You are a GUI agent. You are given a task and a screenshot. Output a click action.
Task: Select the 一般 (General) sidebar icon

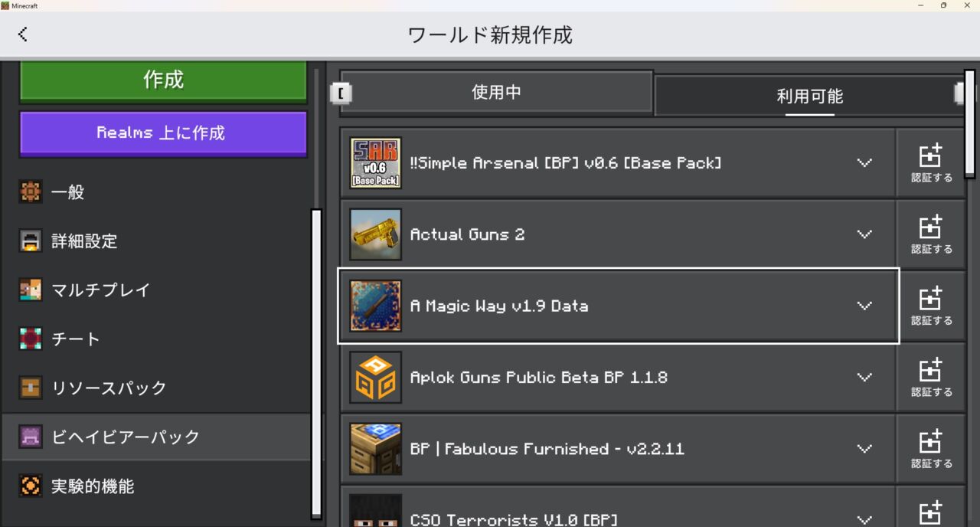click(x=29, y=192)
